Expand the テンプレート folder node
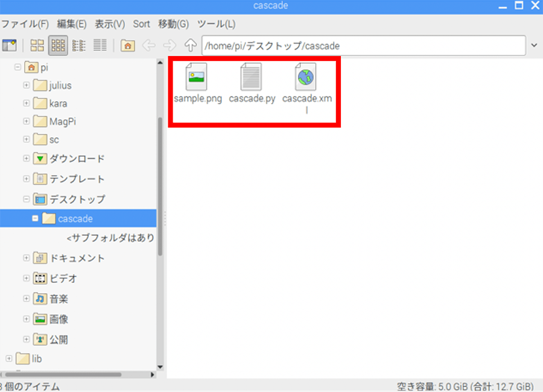The width and height of the screenshot is (543, 392). pos(27,179)
